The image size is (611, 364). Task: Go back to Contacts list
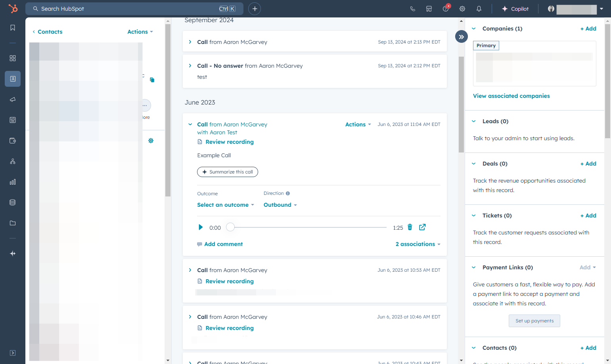pyautogui.click(x=48, y=32)
